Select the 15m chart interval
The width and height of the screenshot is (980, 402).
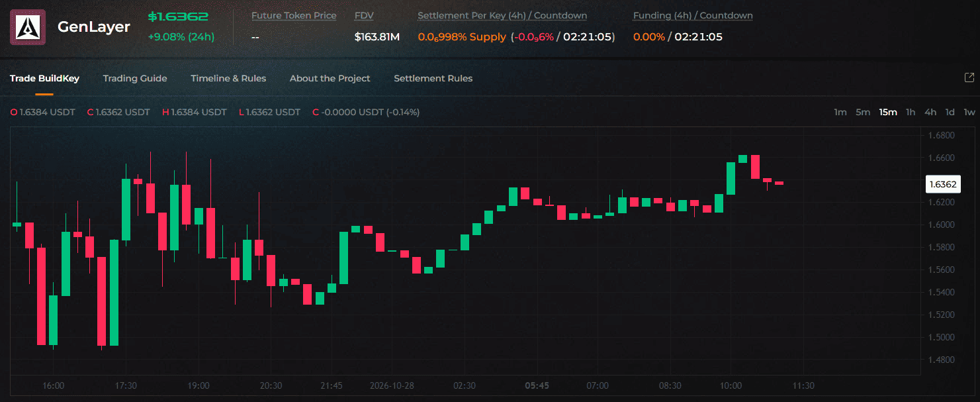[888, 112]
